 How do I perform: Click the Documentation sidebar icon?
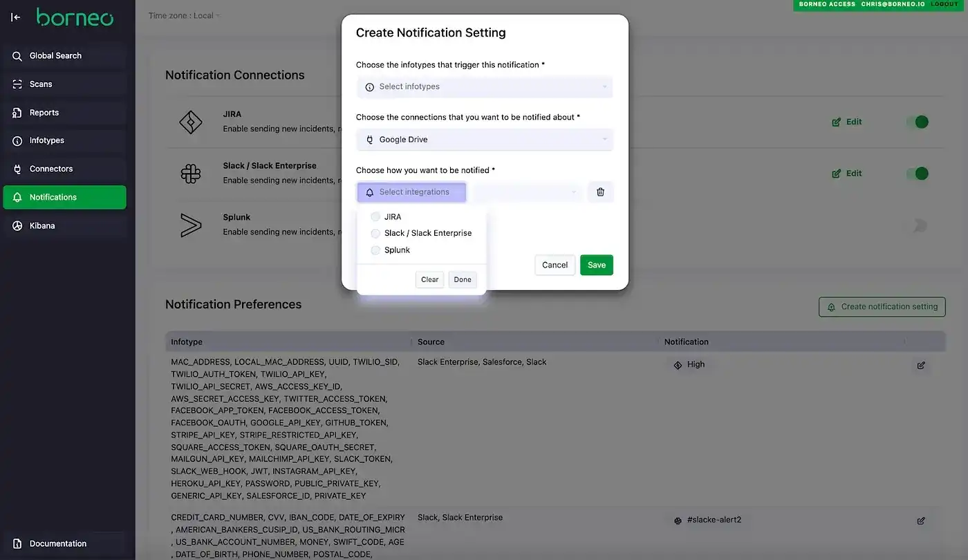[x=17, y=544]
